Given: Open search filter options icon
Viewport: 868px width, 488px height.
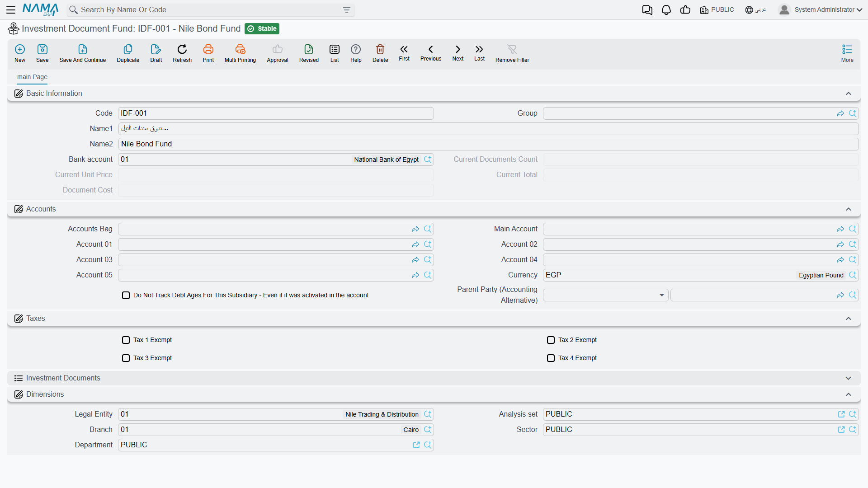Looking at the screenshot, I should coord(347,10).
